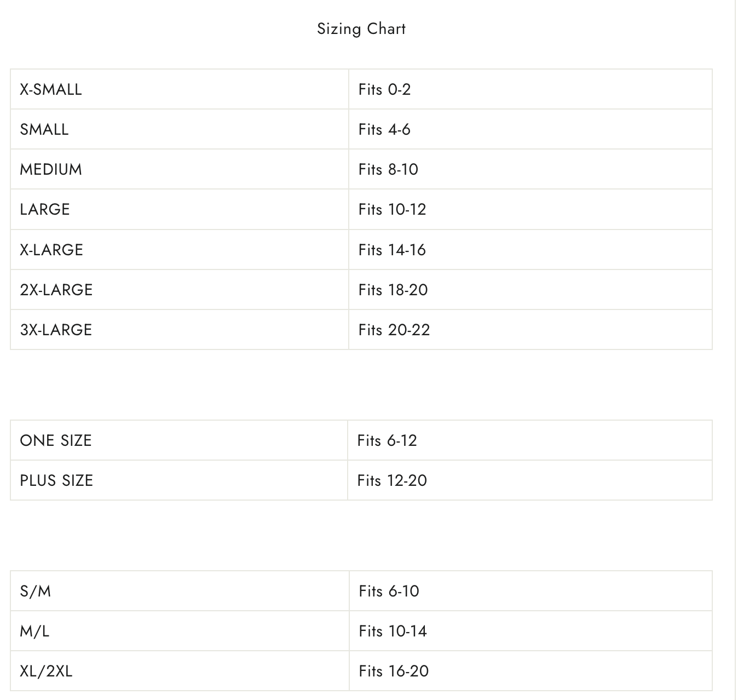Click the Fits 0-2 cell

point(530,89)
